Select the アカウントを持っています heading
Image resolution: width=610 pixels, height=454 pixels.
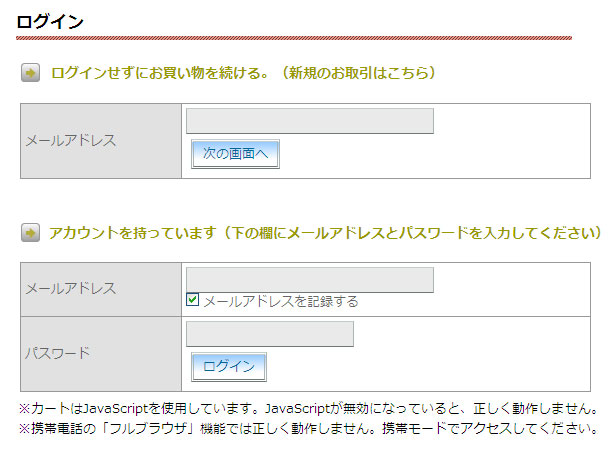coord(132,233)
